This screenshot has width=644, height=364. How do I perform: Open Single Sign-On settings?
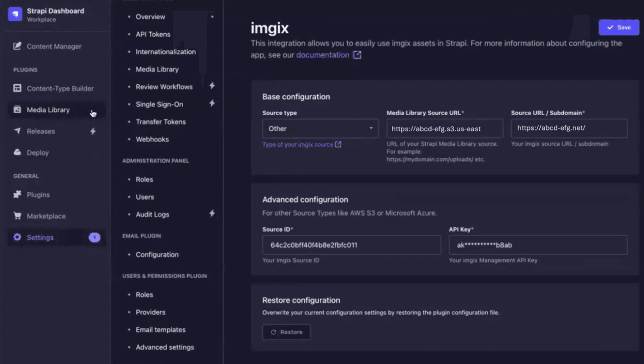(x=159, y=104)
